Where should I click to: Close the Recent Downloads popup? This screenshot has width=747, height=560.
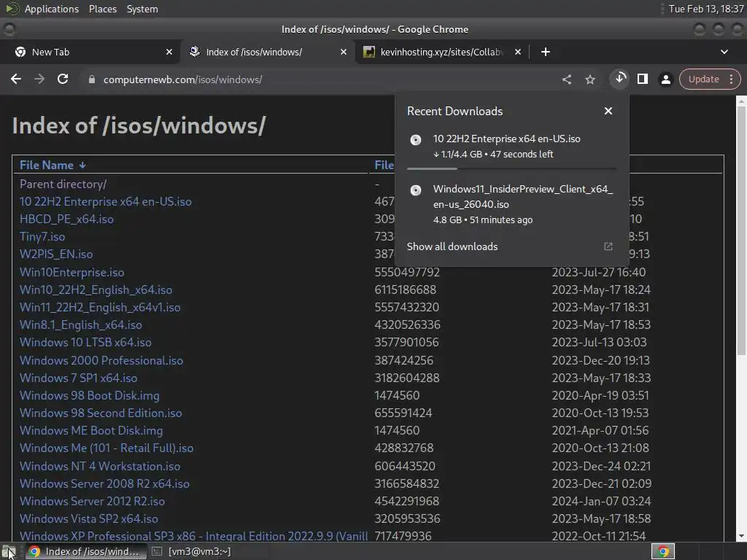pos(608,111)
